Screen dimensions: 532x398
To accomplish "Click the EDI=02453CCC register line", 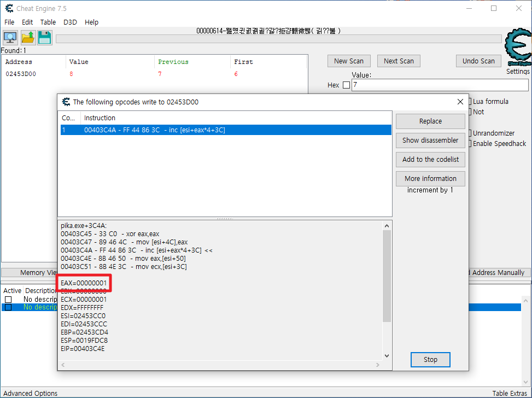I will (84, 324).
